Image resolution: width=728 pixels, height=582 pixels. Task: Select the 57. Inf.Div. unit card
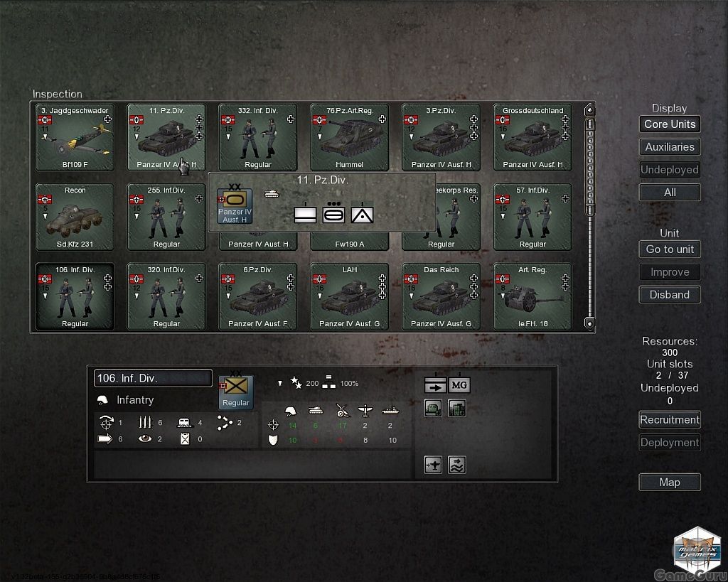point(532,217)
